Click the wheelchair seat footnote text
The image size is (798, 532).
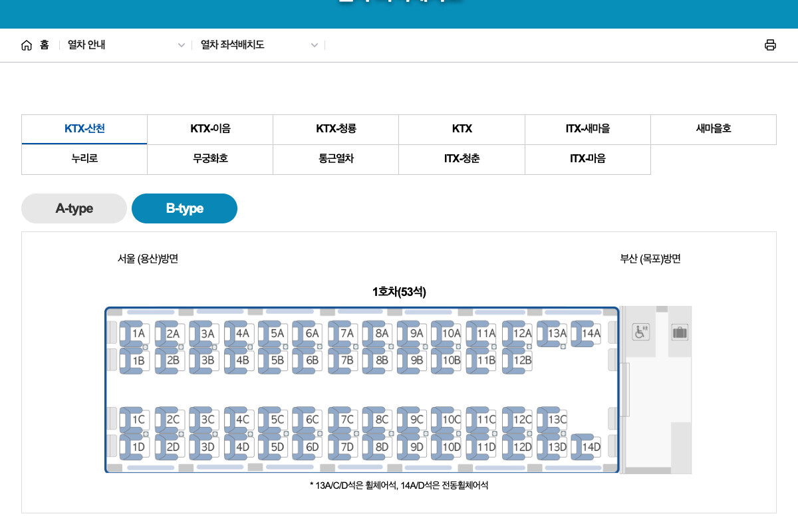tap(399, 485)
